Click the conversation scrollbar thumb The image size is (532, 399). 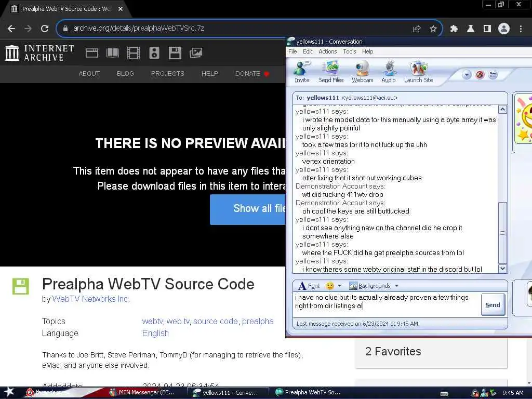pos(502,233)
